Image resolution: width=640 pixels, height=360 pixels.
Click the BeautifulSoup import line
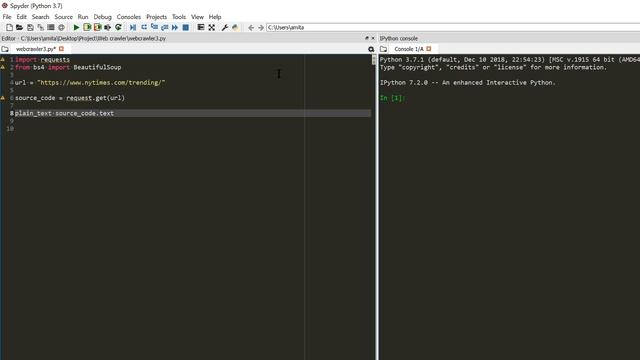point(68,67)
